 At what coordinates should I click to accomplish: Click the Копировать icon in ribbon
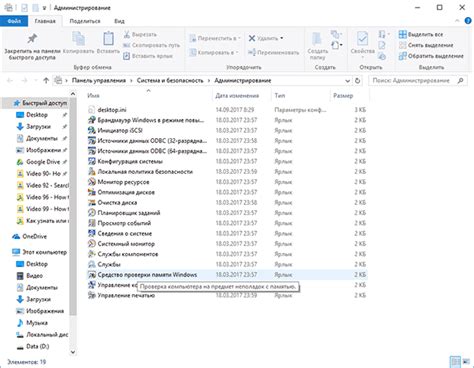(79, 39)
